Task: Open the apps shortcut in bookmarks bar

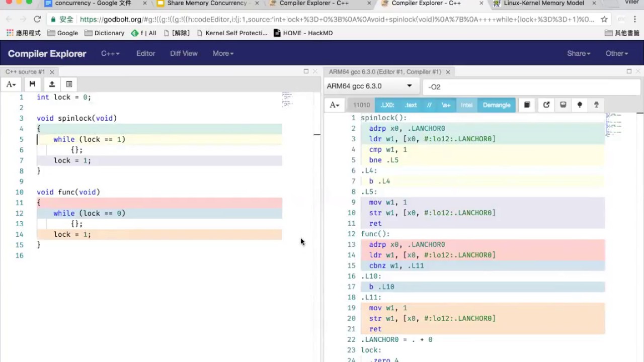Action: click(23, 33)
